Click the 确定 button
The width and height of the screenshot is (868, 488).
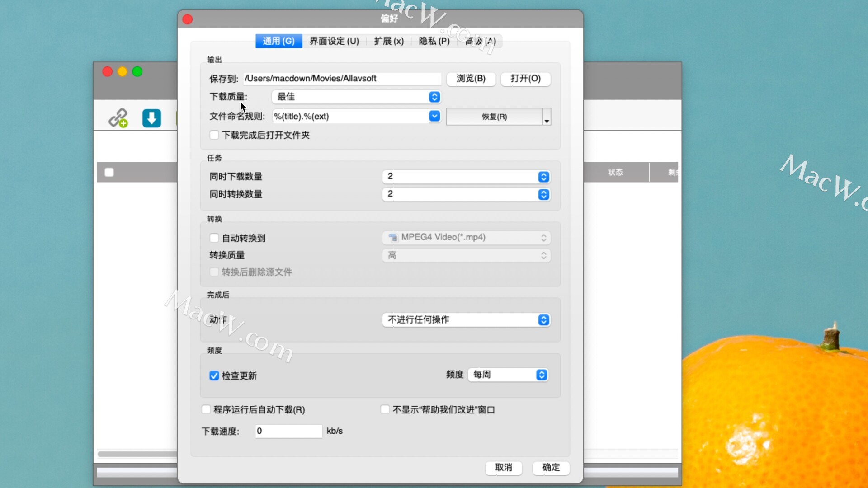(x=551, y=468)
